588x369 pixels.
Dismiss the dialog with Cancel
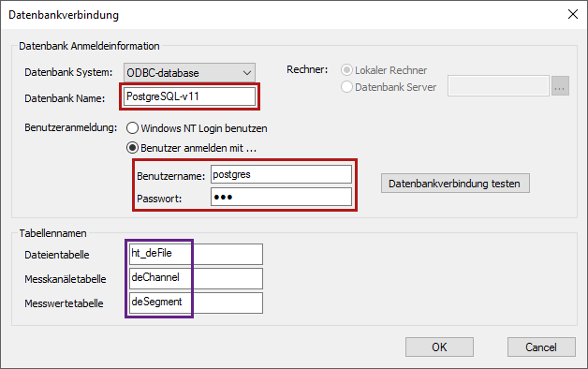point(541,347)
